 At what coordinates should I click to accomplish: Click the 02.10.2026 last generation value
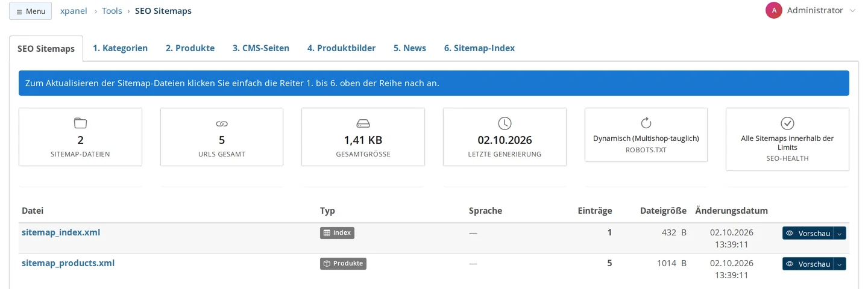[505, 140]
